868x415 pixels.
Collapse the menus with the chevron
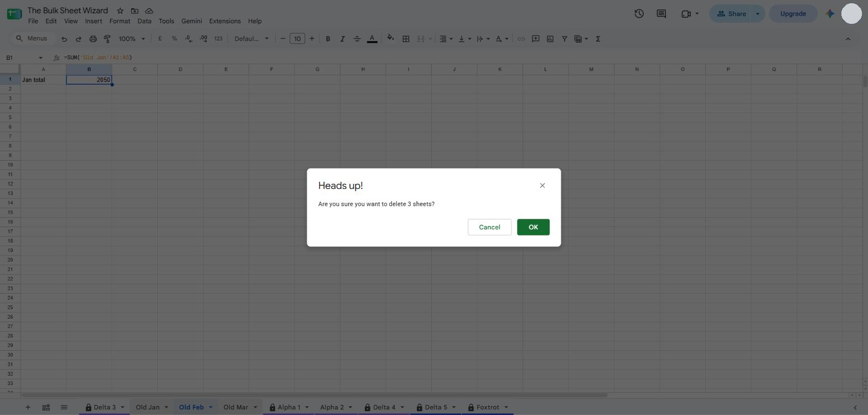848,39
